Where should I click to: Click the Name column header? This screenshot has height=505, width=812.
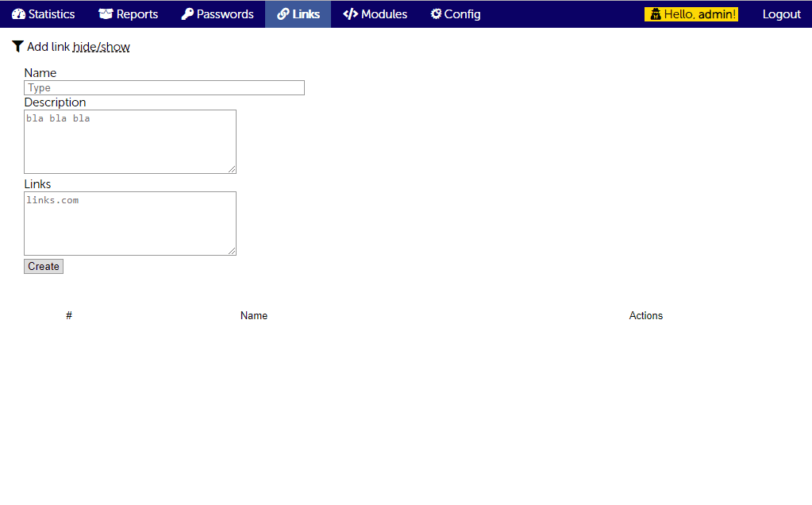254,315
